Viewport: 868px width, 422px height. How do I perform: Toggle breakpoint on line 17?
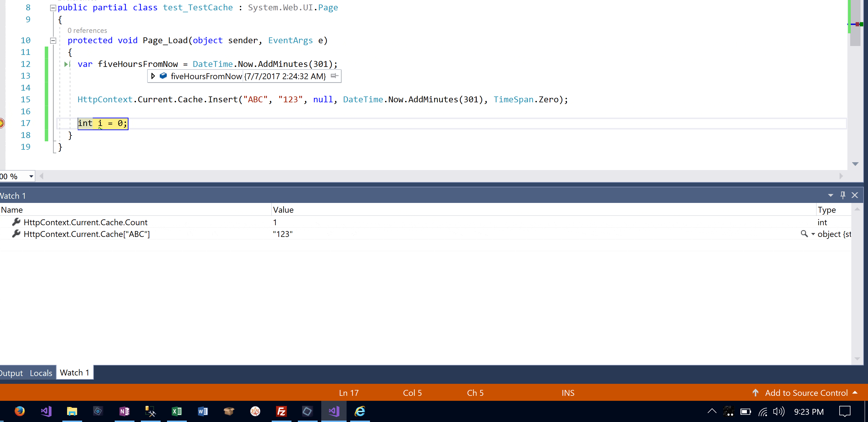point(2,123)
